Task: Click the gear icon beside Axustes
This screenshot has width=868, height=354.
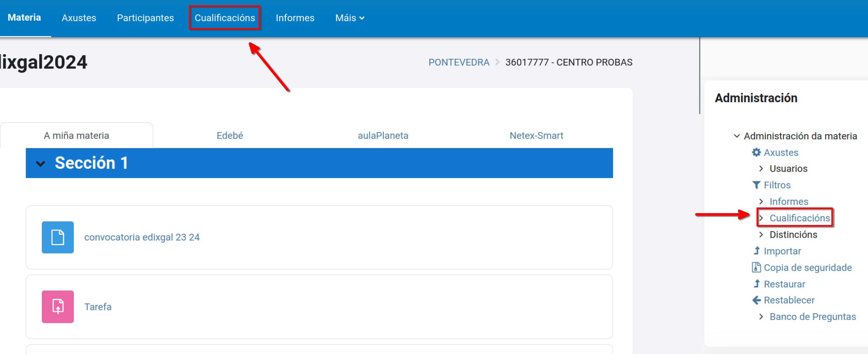Action: click(x=756, y=152)
